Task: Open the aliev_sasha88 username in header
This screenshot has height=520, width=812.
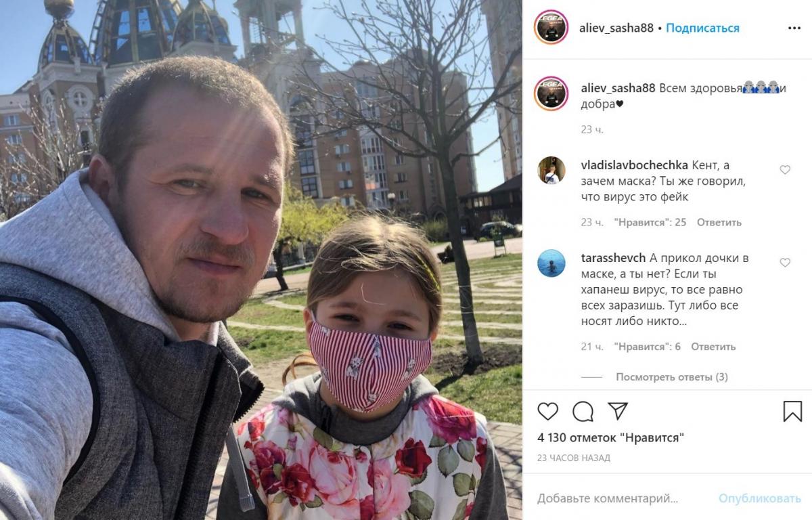Action: coord(616,28)
